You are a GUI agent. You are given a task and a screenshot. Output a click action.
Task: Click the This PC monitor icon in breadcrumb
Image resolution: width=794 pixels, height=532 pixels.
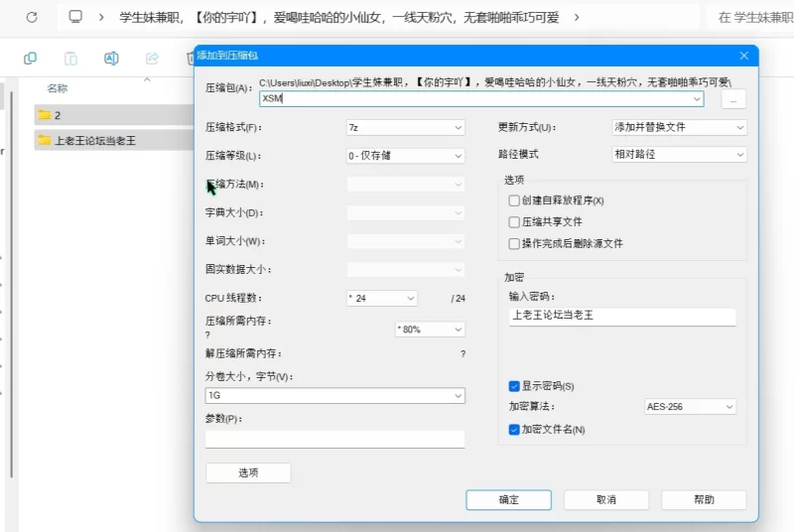tap(75, 17)
